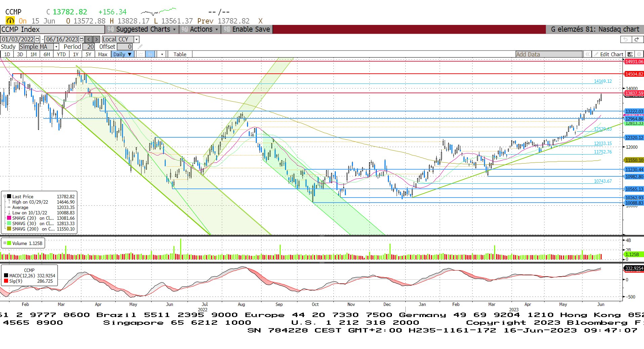Click the undo arrow icon
Screen dimensions: 644x349
click(x=625, y=39)
